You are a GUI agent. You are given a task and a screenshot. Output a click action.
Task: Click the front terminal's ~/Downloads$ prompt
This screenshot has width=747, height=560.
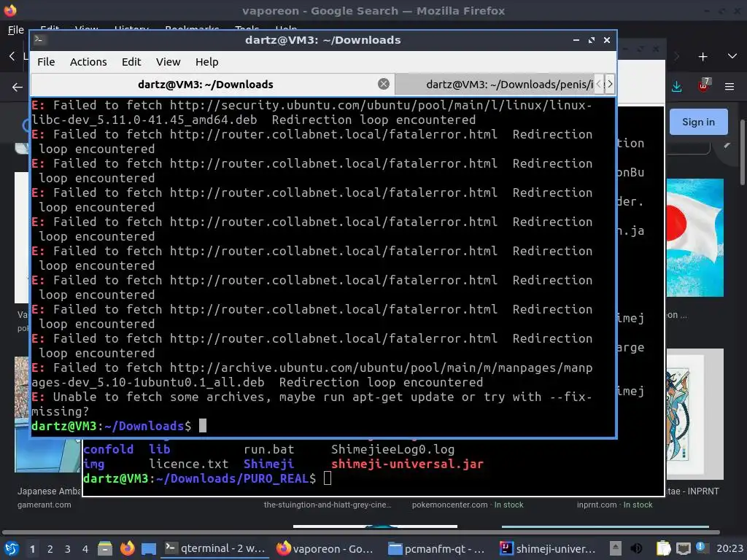pyautogui.click(x=112, y=426)
